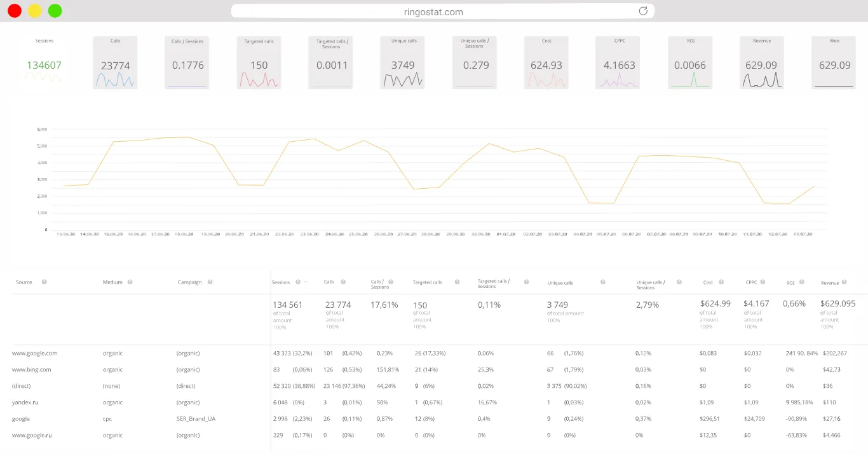Click the help icon next to Campaign
868x454 pixels.
click(x=210, y=282)
